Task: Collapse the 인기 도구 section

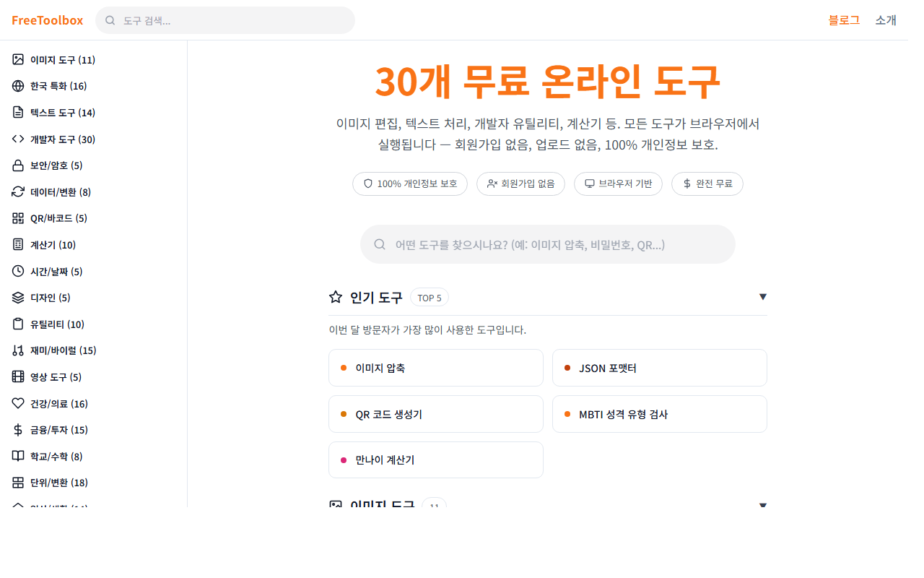Action: [x=763, y=296]
